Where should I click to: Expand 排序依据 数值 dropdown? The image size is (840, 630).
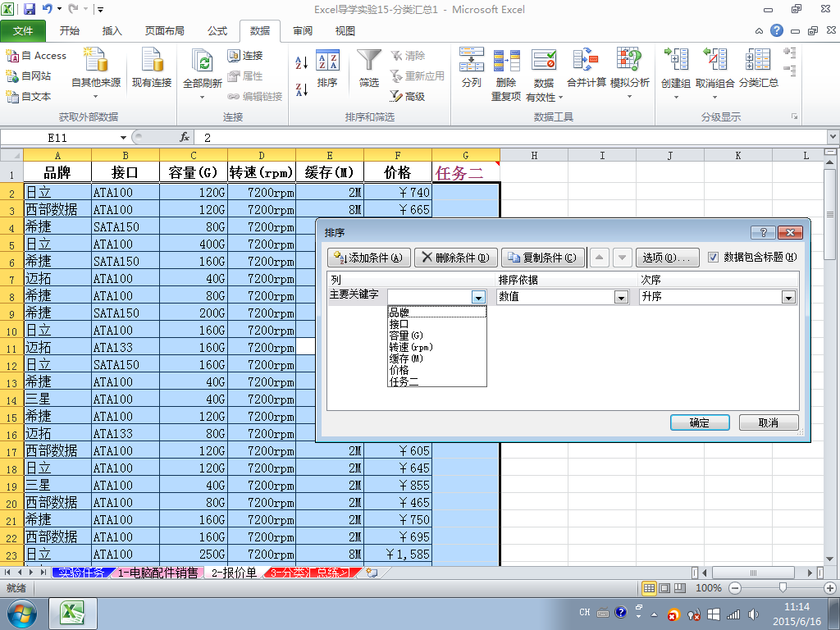tap(622, 297)
